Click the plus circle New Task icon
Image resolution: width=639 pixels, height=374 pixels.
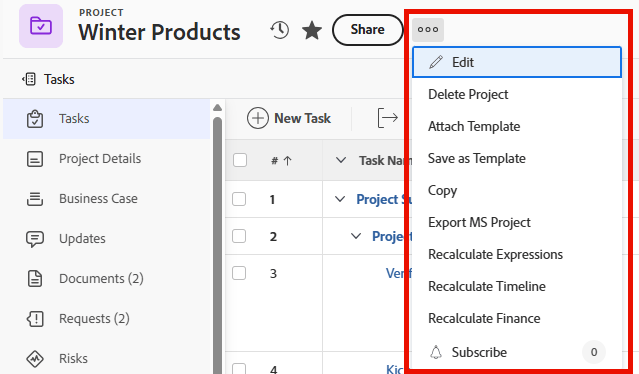pos(258,118)
